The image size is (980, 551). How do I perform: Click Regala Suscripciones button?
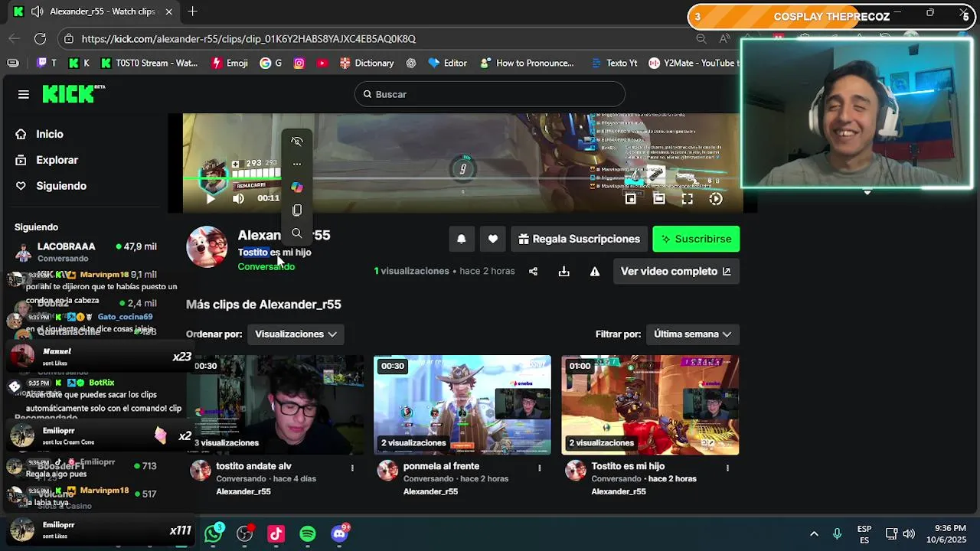coord(579,239)
